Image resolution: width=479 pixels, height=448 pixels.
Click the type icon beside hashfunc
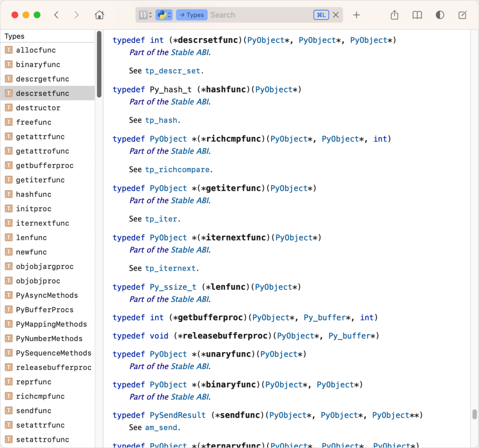click(x=9, y=194)
